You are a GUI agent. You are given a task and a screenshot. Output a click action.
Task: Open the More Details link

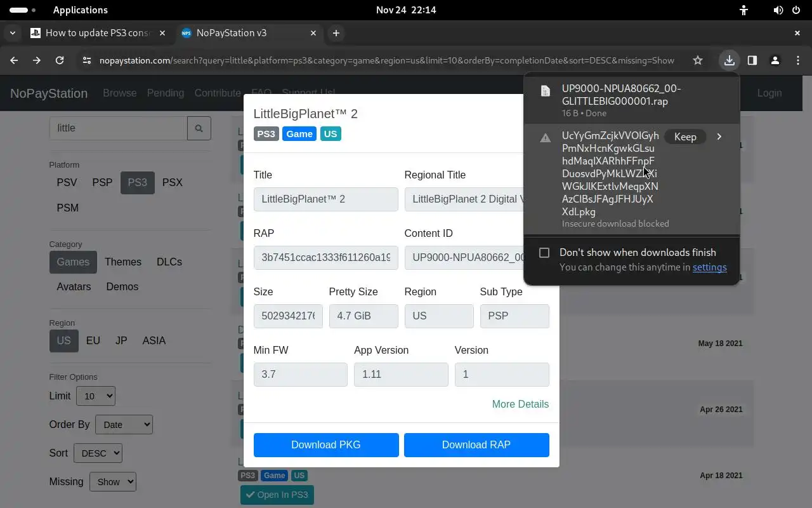[x=520, y=404]
